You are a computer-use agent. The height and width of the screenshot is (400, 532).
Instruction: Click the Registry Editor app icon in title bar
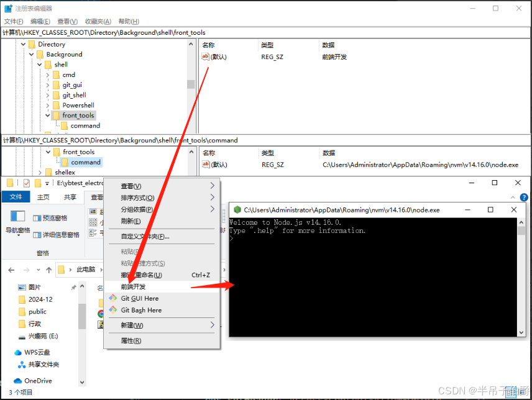[x=8, y=9]
